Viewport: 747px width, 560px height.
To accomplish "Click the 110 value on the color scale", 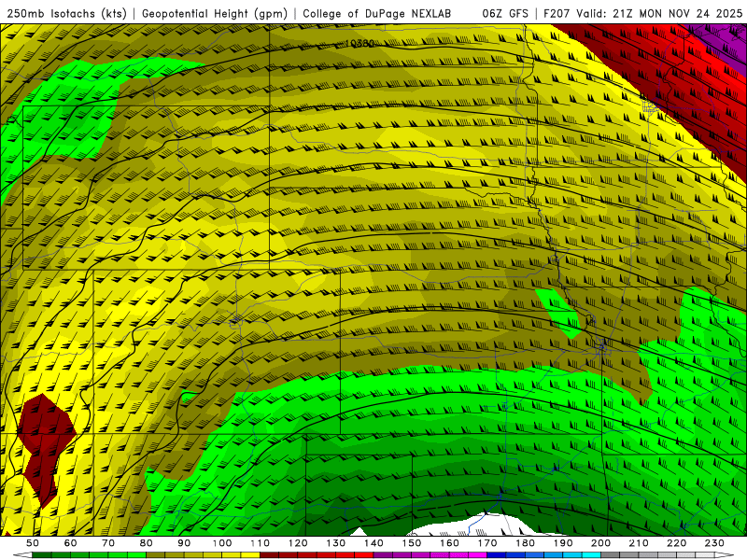I will [261, 543].
